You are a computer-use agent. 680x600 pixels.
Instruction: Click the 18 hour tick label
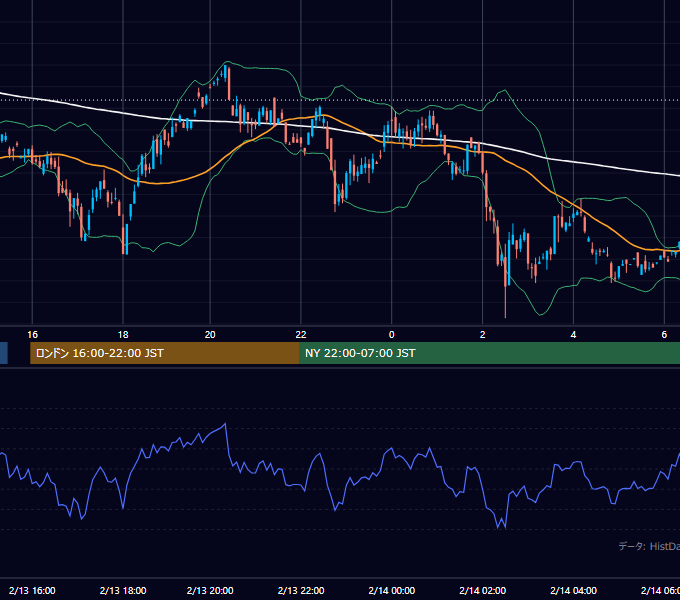[123, 335]
